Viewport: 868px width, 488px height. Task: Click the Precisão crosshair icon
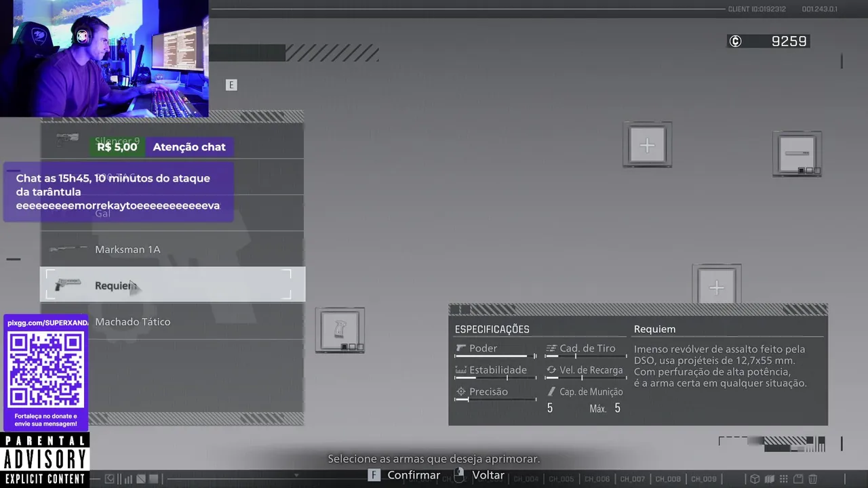[461, 392]
